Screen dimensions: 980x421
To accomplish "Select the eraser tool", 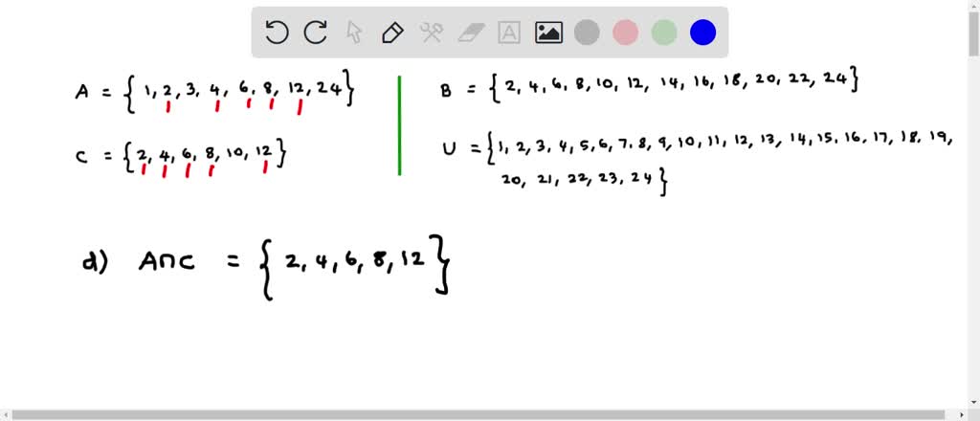I will (471, 33).
